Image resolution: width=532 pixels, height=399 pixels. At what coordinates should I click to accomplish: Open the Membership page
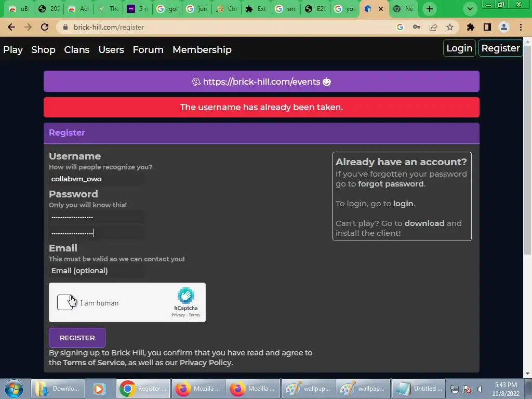click(x=202, y=49)
